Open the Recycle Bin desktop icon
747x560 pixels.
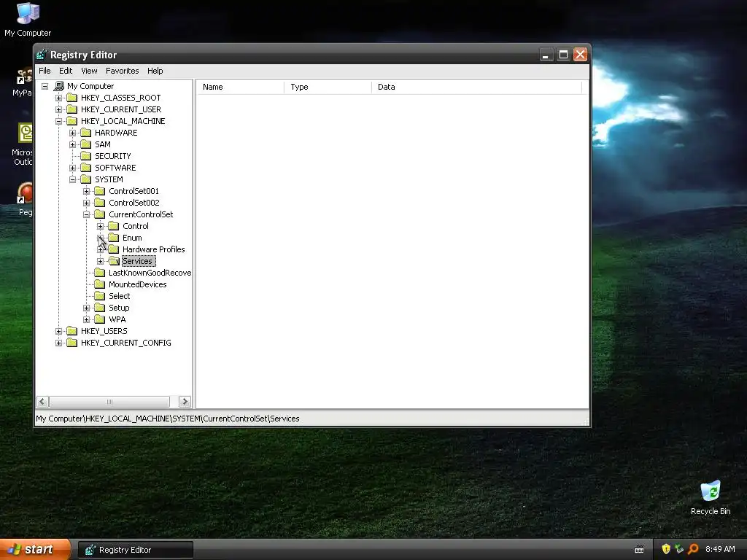point(711,498)
